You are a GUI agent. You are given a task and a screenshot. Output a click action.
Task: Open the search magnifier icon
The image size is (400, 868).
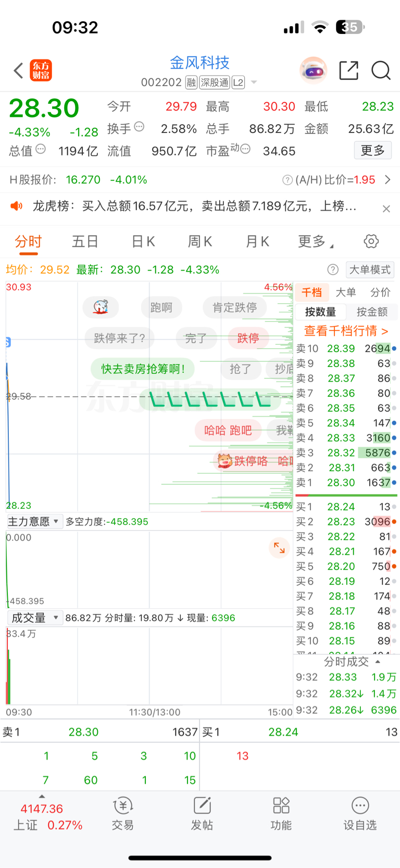point(381,70)
